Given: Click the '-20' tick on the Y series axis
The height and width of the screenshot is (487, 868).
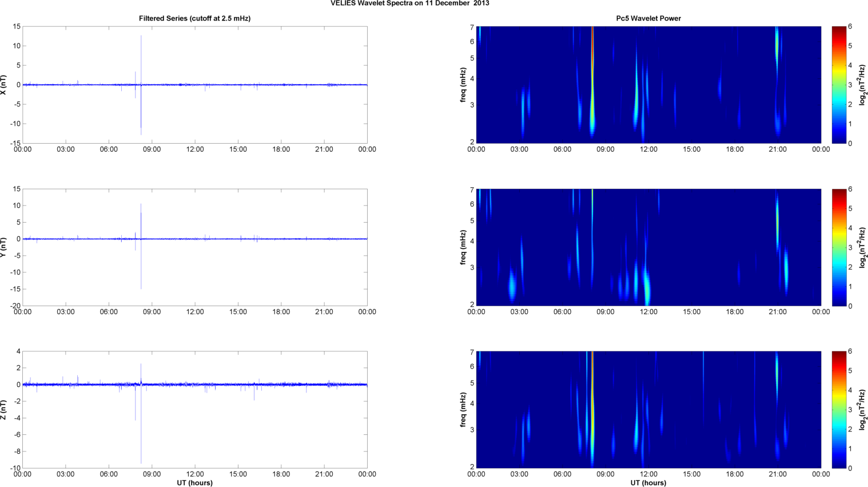Looking at the screenshot, I should point(15,306).
